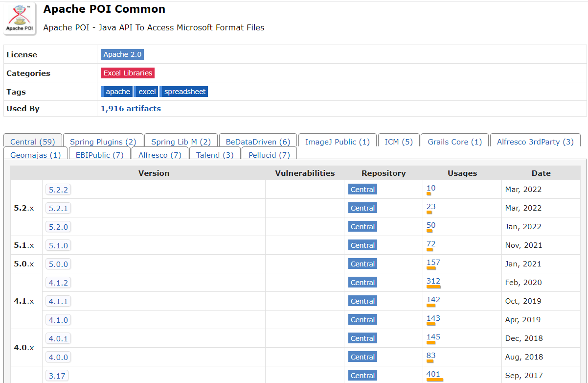Switch to the EBIPublic (7) tab
Image resolution: width=588 pixels, height=383 pixels.
[x=100, y=154]
